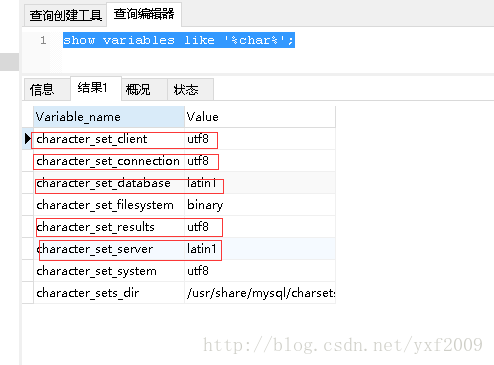Viewport: 494px width, 365px height.
Task: Switch to the 查询创建工具 tab
Action: 65,15
